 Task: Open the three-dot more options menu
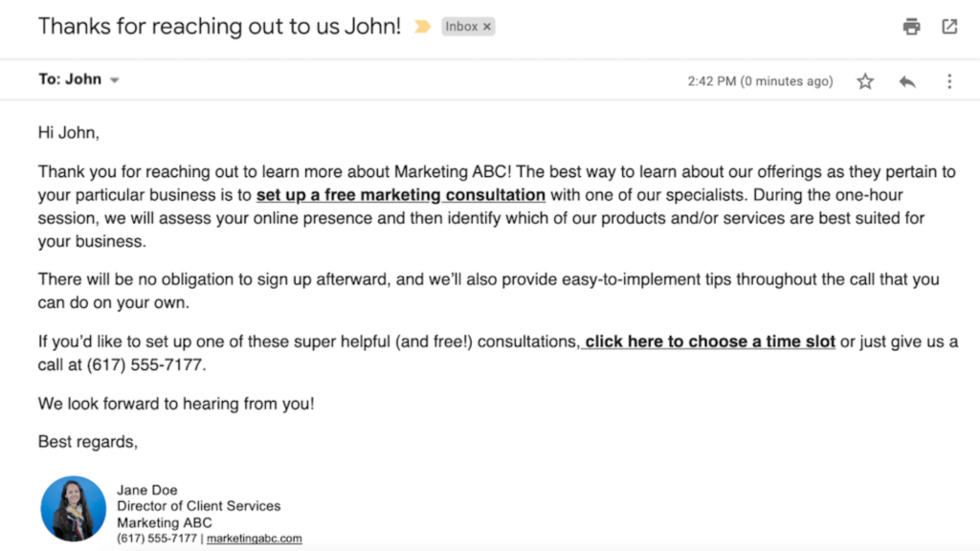(948, 81)
